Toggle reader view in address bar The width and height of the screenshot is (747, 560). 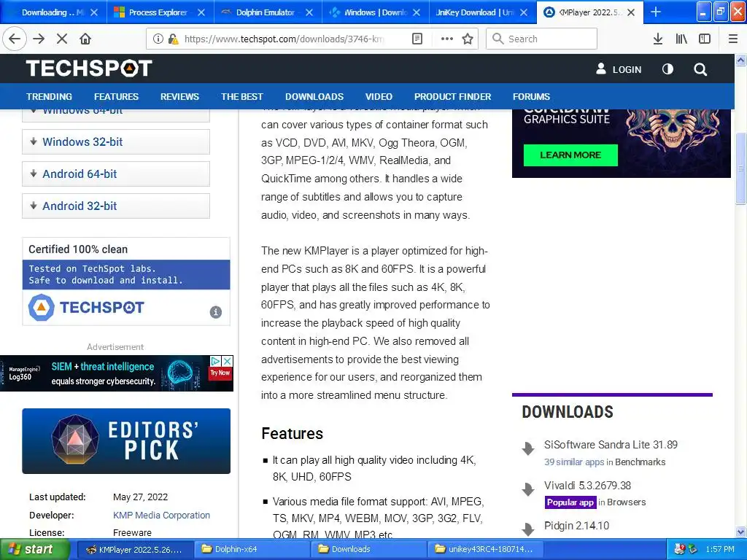[x=417, y=39]
